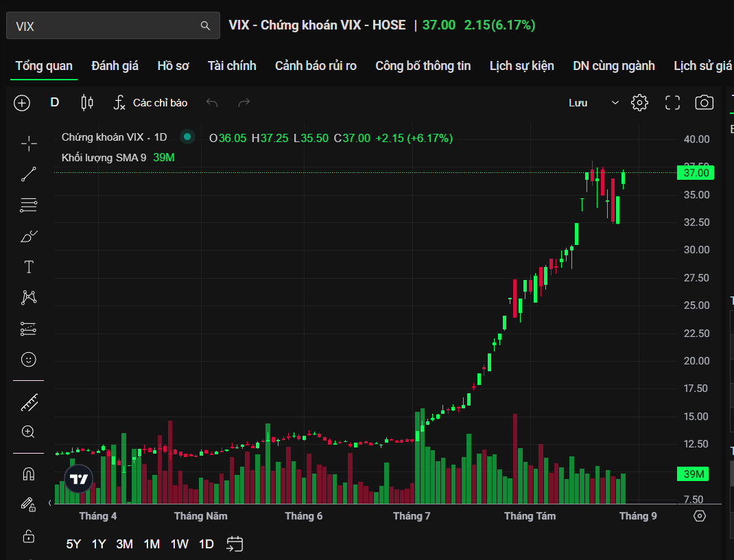Toggle magnet mode
The width and height of the screenshot is (734, 560).
[29, 474]
